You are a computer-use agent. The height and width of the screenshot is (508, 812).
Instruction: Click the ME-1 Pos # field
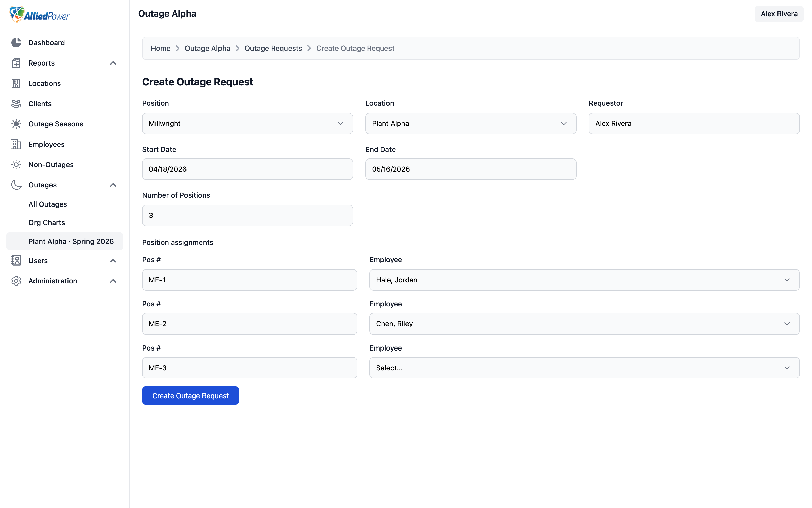[249, 280]
